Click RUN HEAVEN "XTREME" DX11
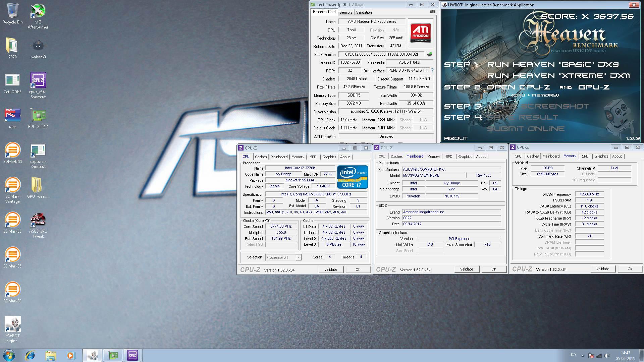Viewport: 644px width, 362px height. coord(558,76)
